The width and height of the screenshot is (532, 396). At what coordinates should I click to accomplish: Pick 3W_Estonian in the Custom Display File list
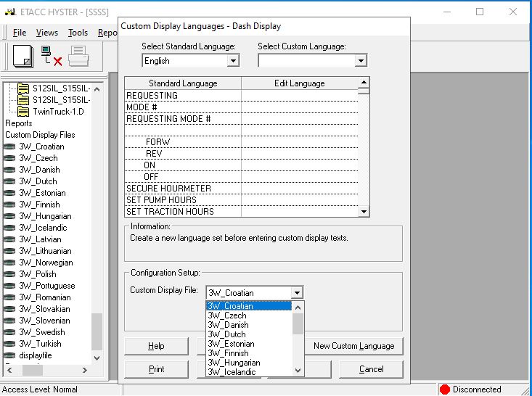click(x=231, y=344)
